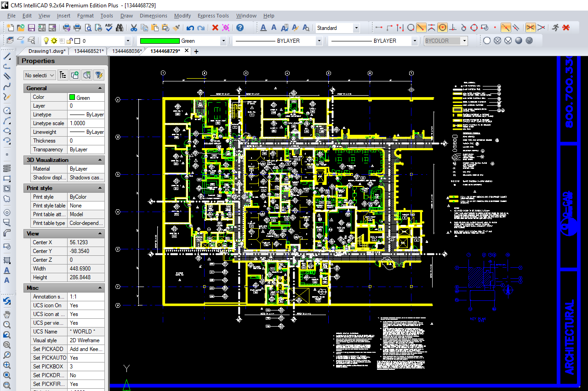The height and width of the screenshot is (391, 588).
Task: Select the Pan hand tool
Action: pyautogui.click(x=7, y=314)
